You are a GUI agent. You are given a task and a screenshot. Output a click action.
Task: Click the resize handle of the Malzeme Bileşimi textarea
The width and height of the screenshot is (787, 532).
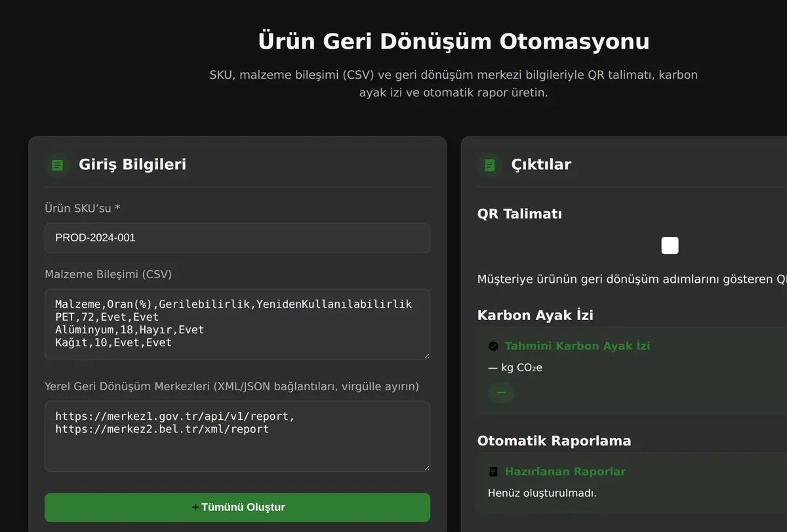(x=426, y=355)
